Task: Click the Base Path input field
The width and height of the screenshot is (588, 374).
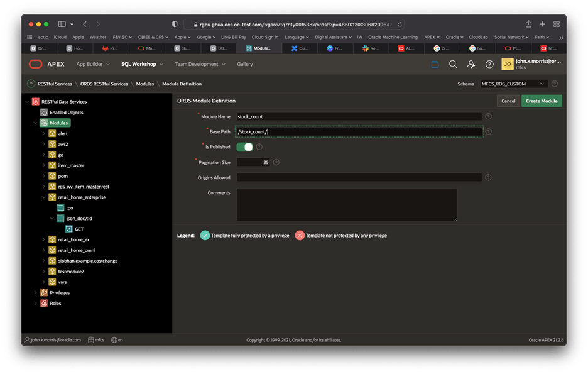Action: pos(359,131)
